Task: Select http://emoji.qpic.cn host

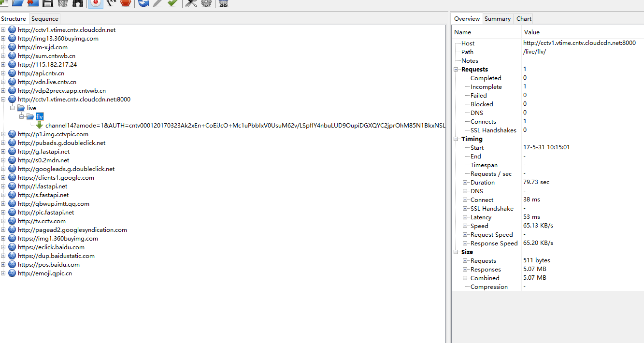Action: (x=45, y=273)
